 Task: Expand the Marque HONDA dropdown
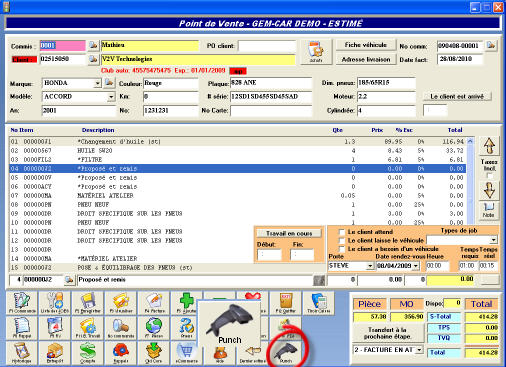(97, 83)
